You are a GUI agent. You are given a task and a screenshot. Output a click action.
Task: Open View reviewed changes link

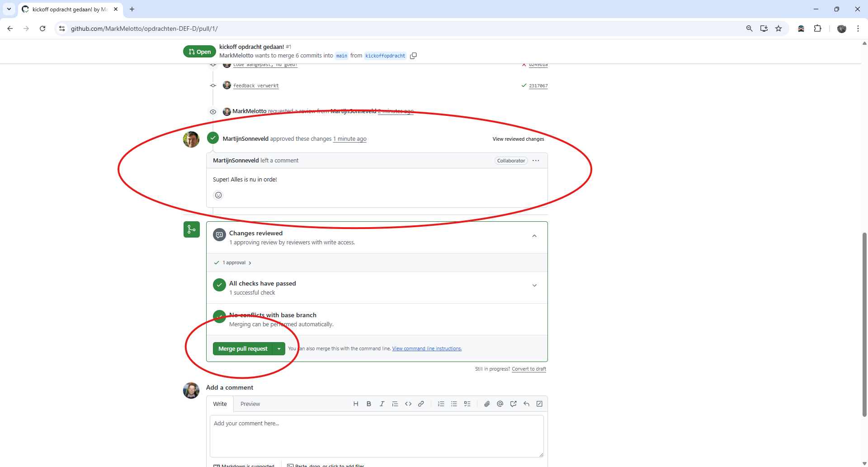(x=518, y=139)
